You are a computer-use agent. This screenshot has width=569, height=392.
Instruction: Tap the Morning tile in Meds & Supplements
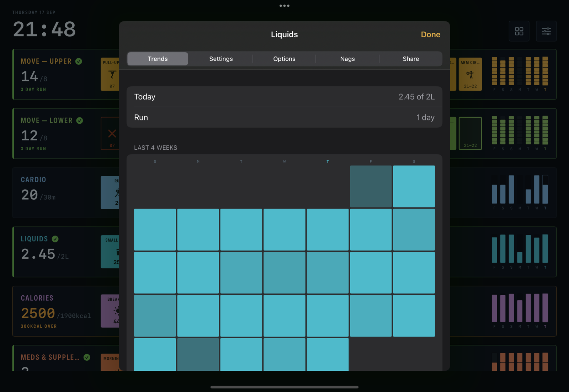point(110,362)
